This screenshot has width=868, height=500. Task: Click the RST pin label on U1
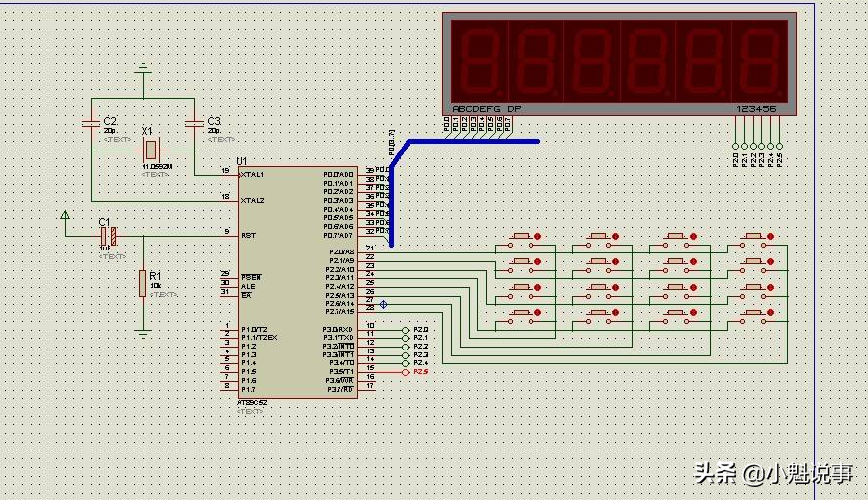point(249,236)
